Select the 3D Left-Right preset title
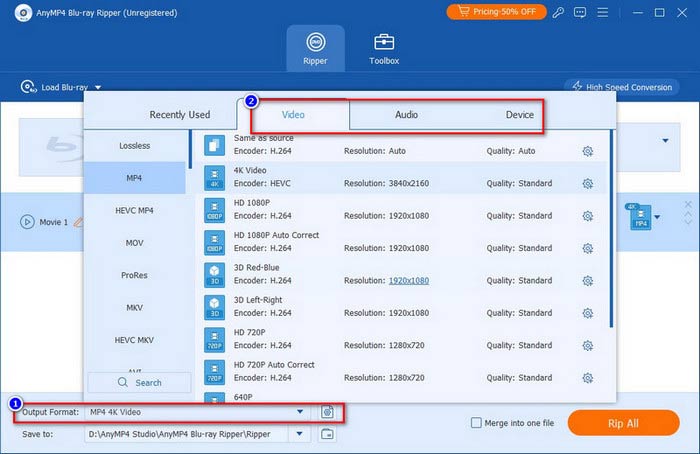 tap(258, 300)
